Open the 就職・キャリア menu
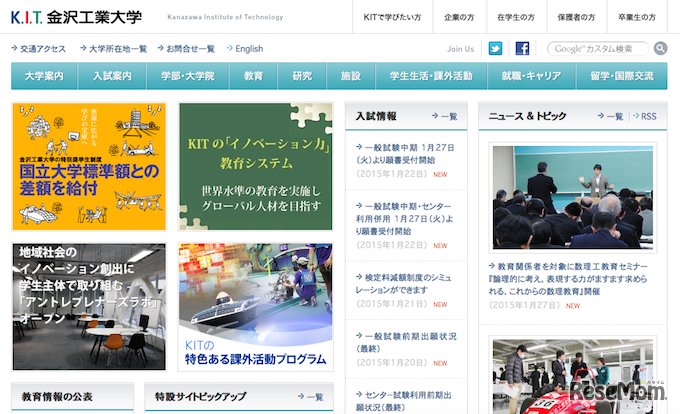680x414 pixels. point(531,76)
